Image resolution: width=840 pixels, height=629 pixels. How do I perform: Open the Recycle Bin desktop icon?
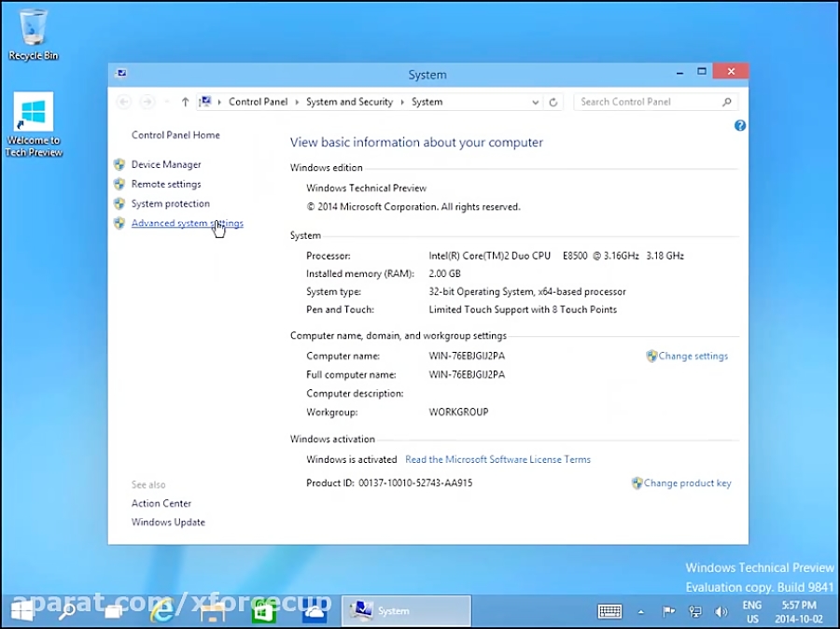(x=34, y=35)
